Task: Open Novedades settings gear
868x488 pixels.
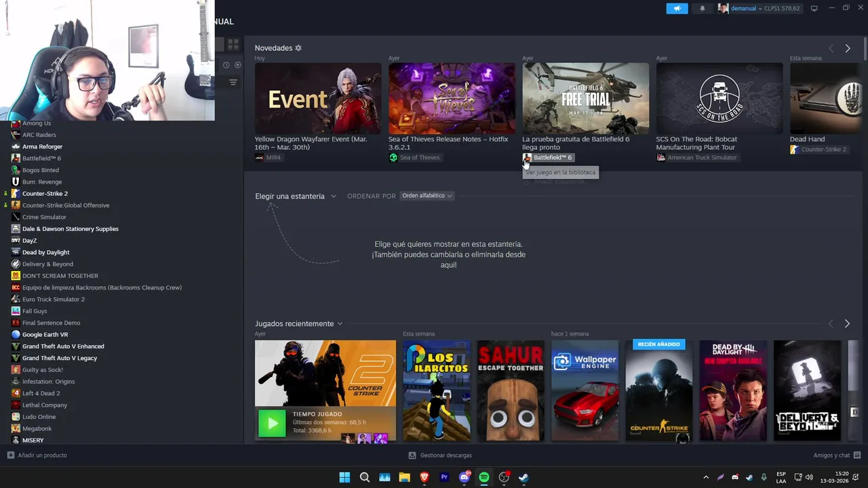Action: point(298,48)
